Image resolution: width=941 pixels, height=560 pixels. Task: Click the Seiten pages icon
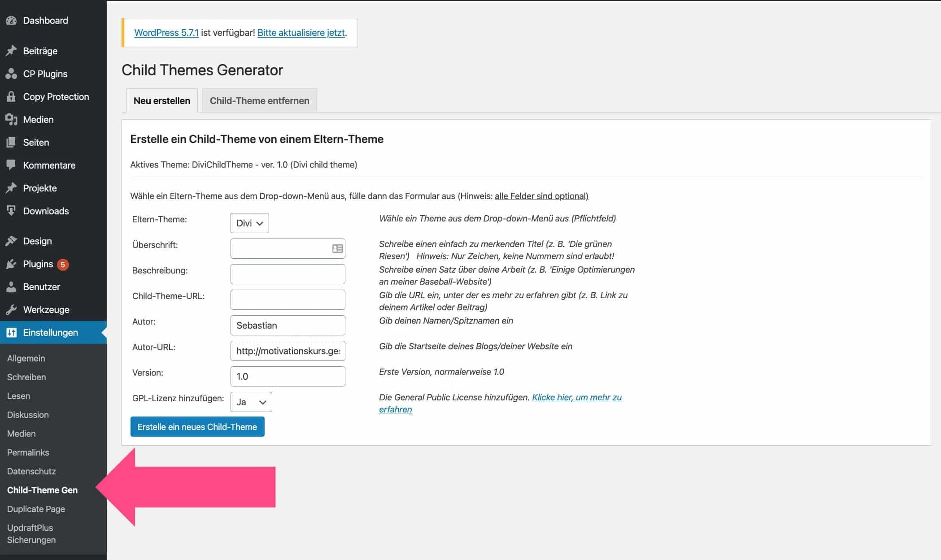pyautogui.click(x=12, y=142)
